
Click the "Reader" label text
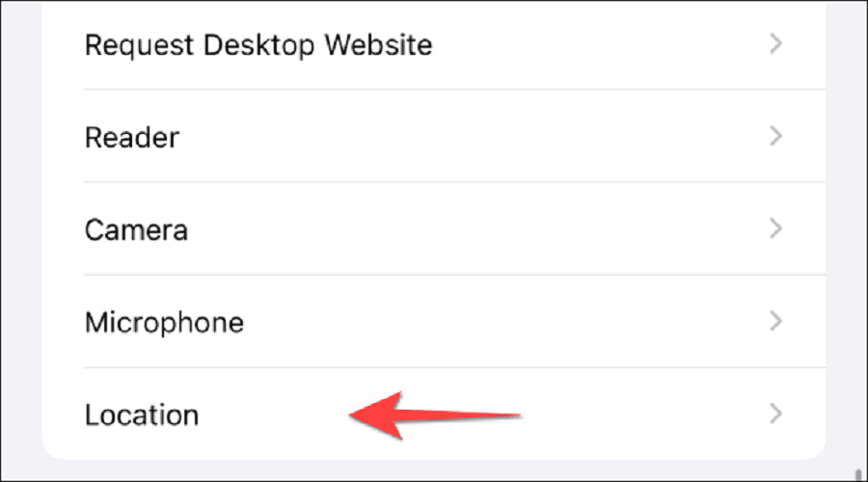point(132,137)
